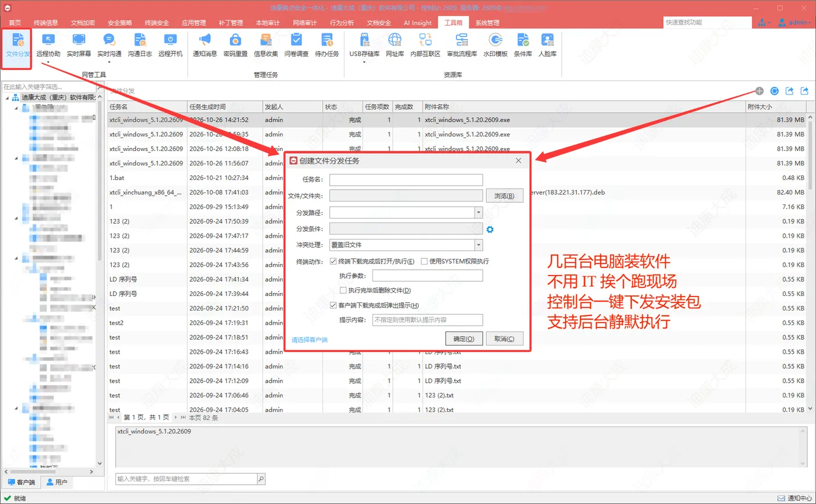Click the 浏览(B) button
816x504 pixels.
point(504,196)
